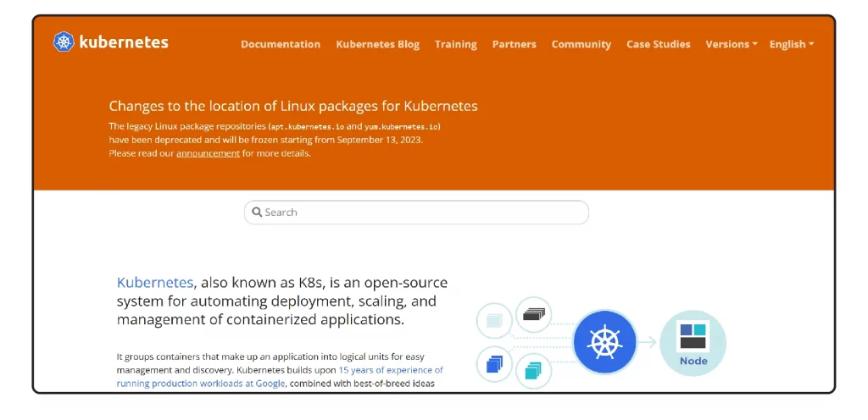Click the black stacked containers diagram icon
868x420 pixels.
coord(533,315)
